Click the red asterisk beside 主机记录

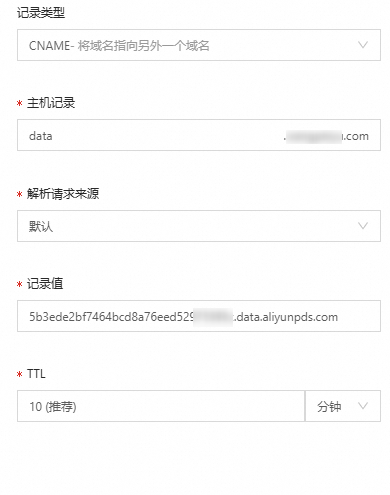[x=19, y=103]
